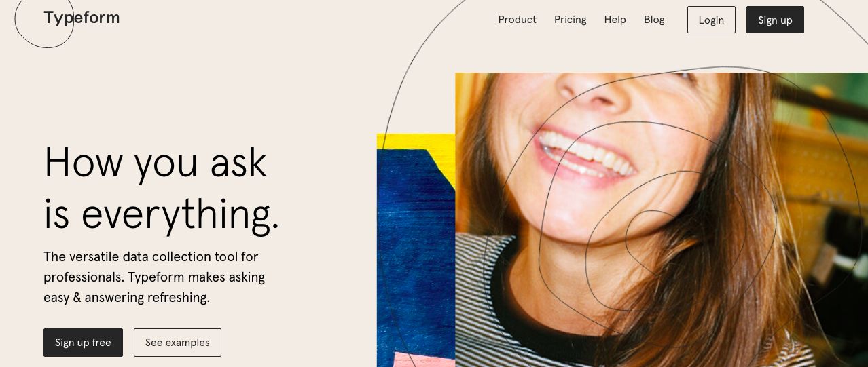Click the "is everything." headline line

coord(161,214)
